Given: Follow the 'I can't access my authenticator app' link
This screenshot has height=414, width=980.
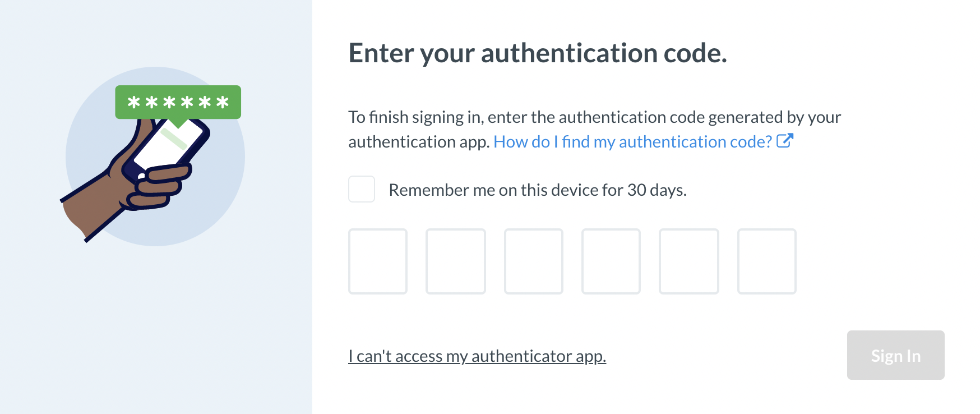Looking at the screenshot, I should (477, 356).
